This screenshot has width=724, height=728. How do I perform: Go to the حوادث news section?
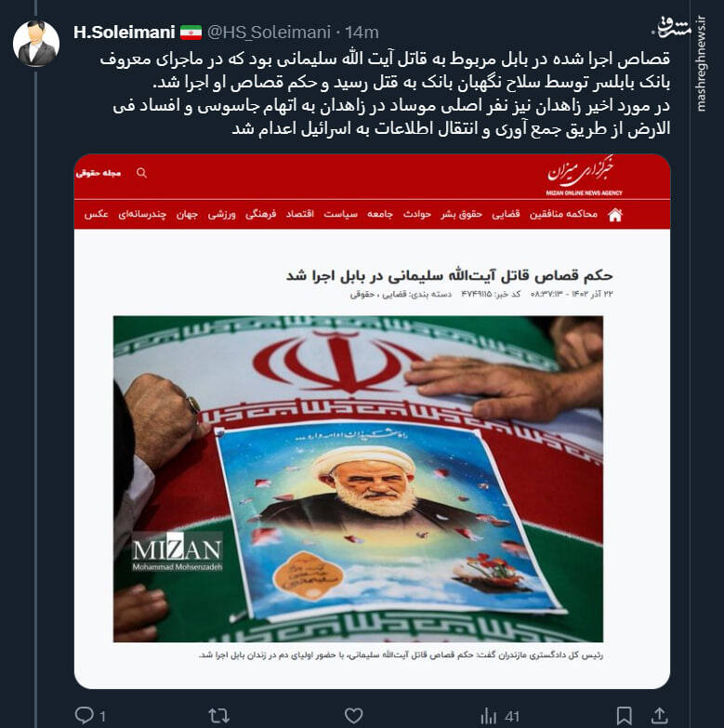[416, 214]
